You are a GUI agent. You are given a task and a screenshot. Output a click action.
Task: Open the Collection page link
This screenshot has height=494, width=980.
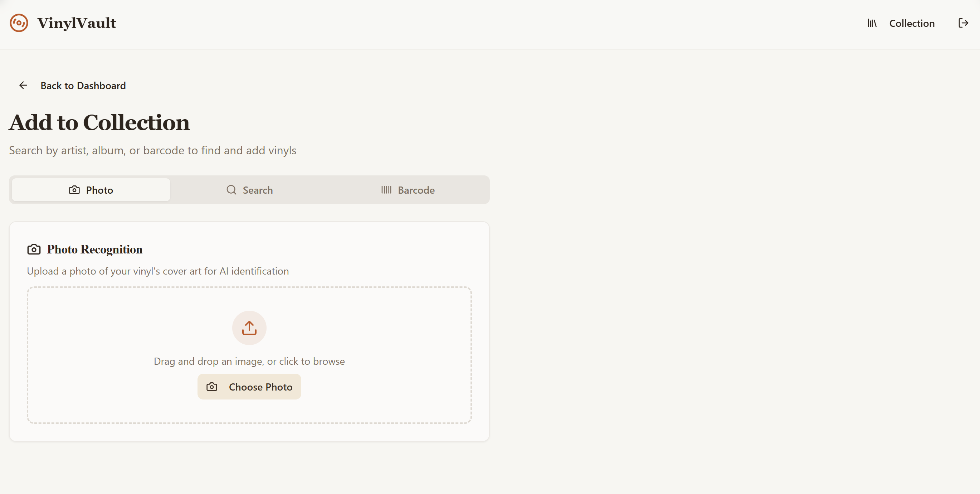click(912, 23)
